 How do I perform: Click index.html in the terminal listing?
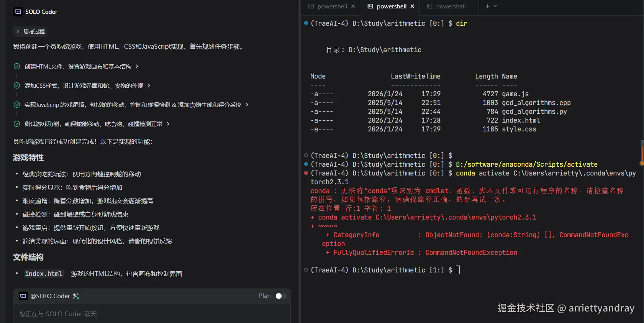point(521,120)
